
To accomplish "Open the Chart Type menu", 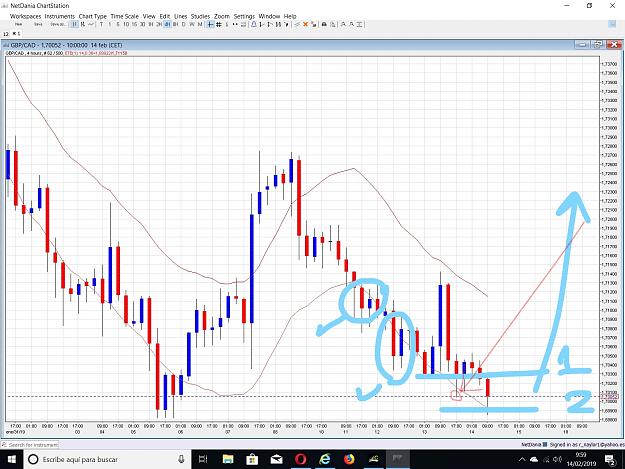I will coord(92,16).
